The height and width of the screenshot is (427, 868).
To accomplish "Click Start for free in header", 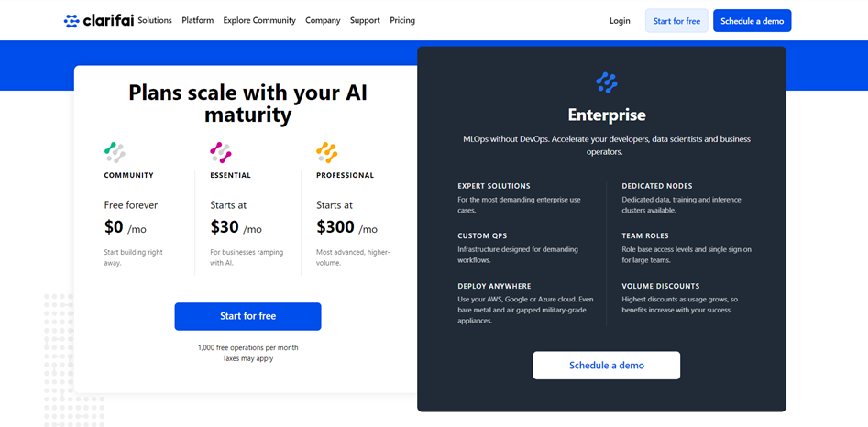I will (x=676, y=21).
